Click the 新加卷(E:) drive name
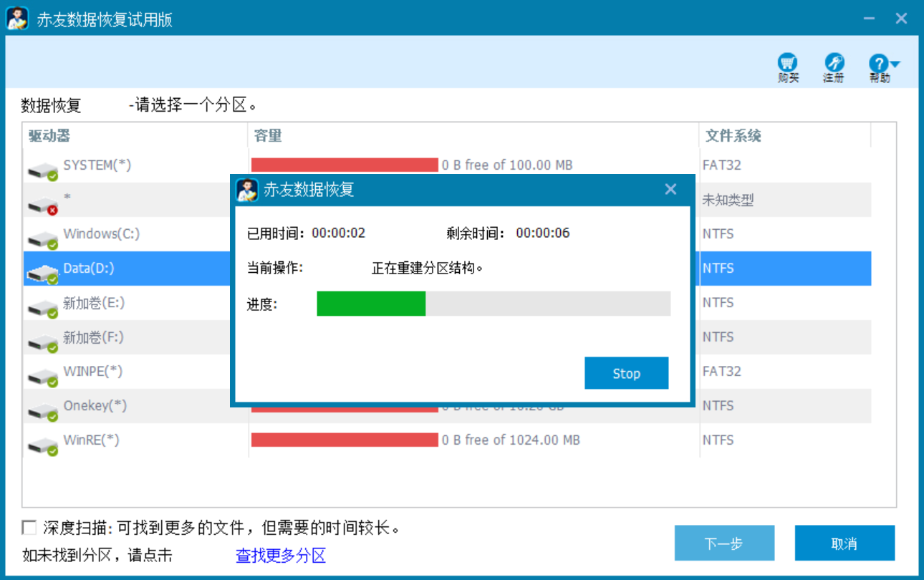This screenshot has height=580, width=924. tap(94, 302)
